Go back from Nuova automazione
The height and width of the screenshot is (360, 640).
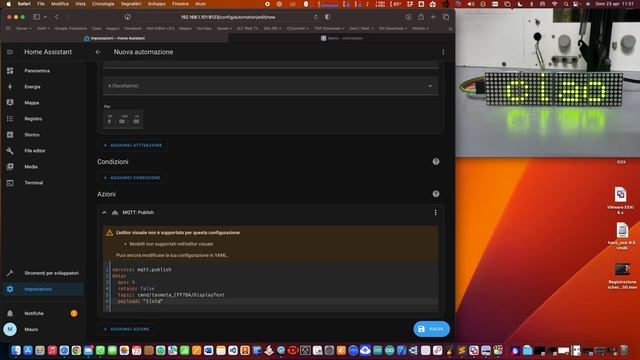point(98,52)
